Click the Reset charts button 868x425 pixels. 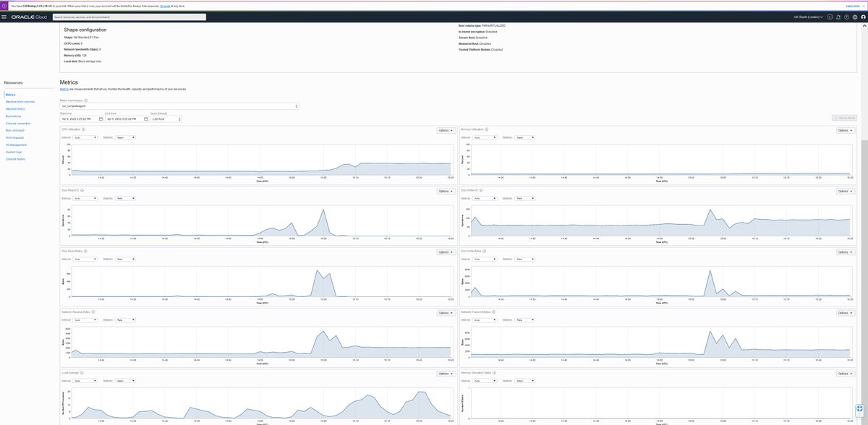click(x=845, y=118)
